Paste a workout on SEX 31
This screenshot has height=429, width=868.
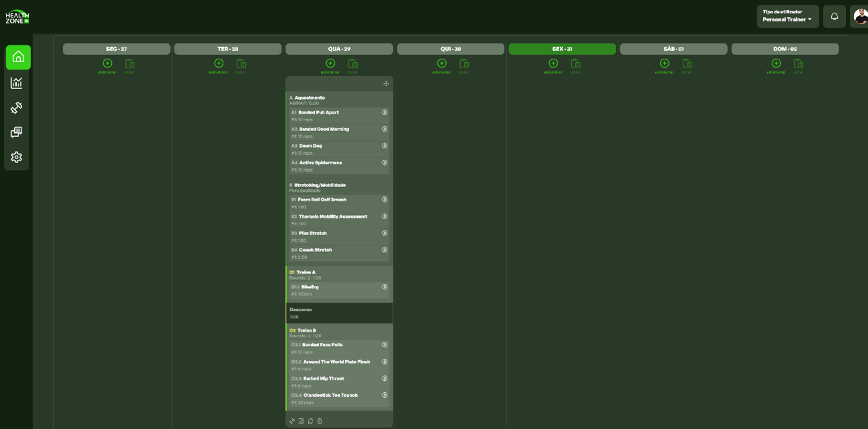(x=576, y=65)
